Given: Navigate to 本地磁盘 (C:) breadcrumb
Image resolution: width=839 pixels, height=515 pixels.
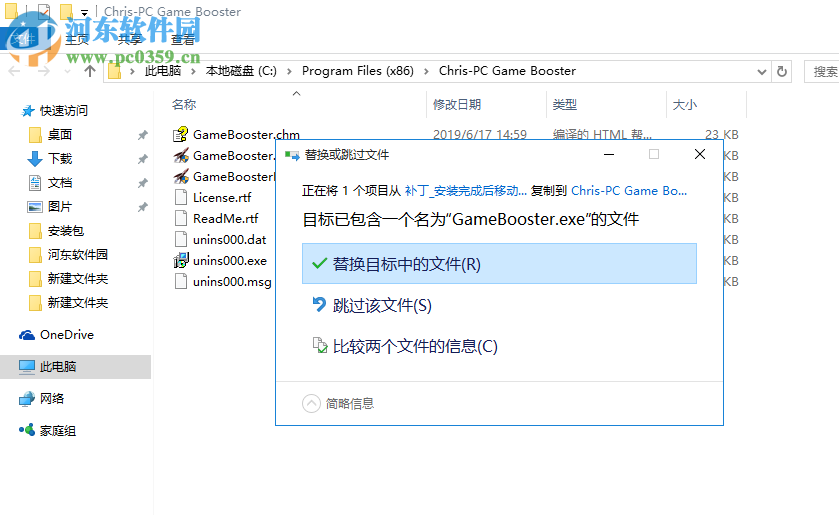Looking at the screenshot, I should (x=241, y=71).
